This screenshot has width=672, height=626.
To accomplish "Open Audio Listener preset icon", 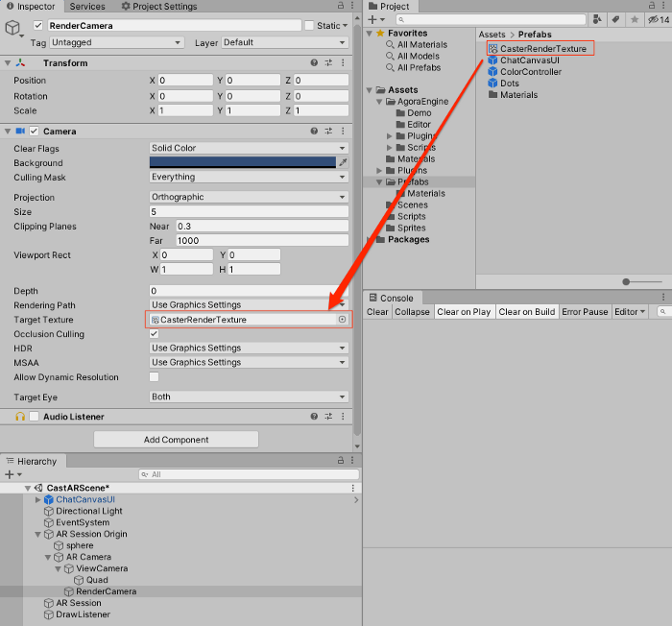I will click(x=328, y=417).
